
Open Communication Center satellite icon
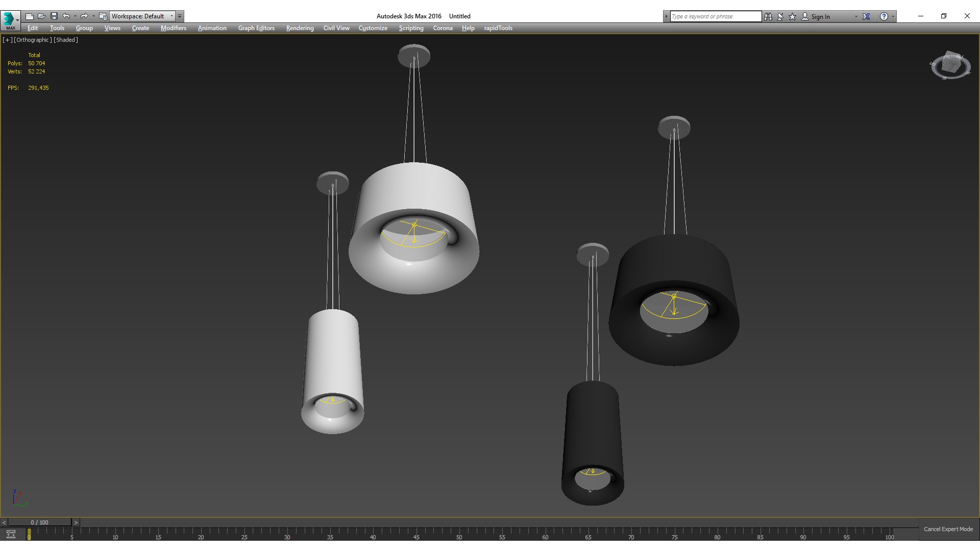coord(780,16)
